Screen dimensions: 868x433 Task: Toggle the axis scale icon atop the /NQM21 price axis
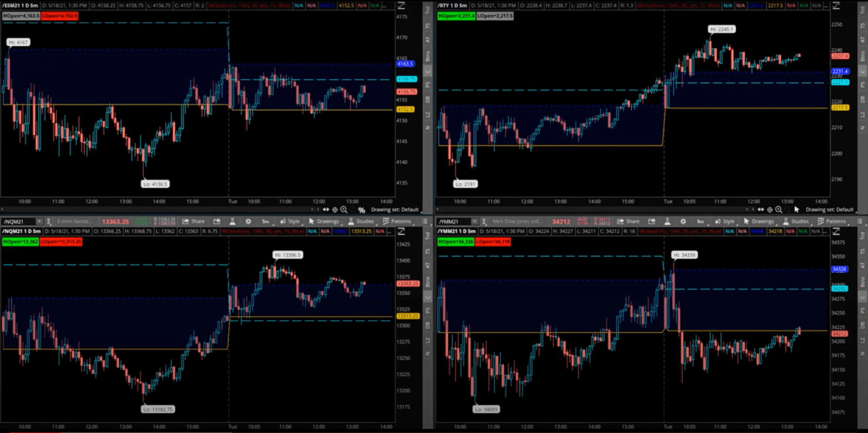tap(401, 231)
